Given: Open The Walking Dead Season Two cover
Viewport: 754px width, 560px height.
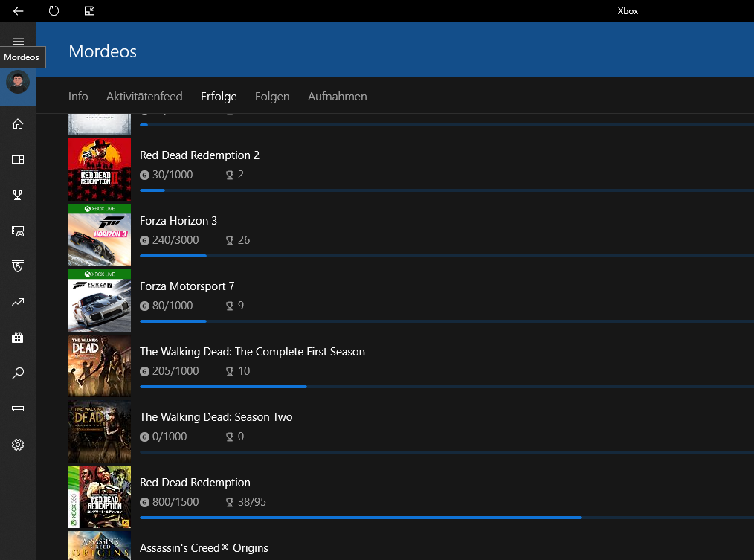Looking at the screenshot, I should coord(100,431).
